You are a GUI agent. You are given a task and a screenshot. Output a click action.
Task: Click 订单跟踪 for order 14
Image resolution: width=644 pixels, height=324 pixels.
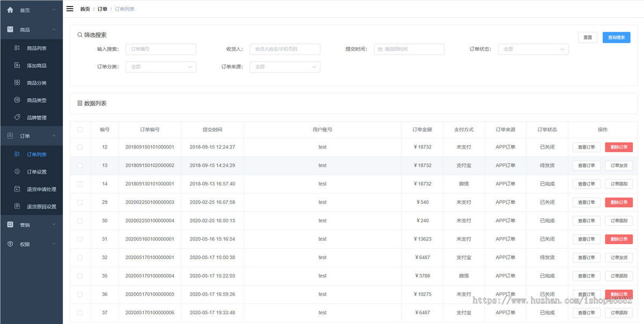tap(619, 183)
